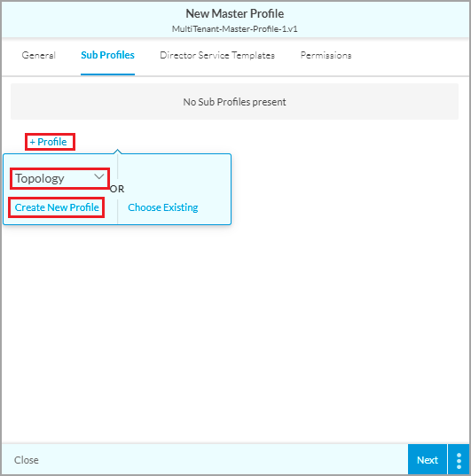Click the No Sub Profiles present banner
The height and width of the screenshot is (476, 471).
point(234,102)
